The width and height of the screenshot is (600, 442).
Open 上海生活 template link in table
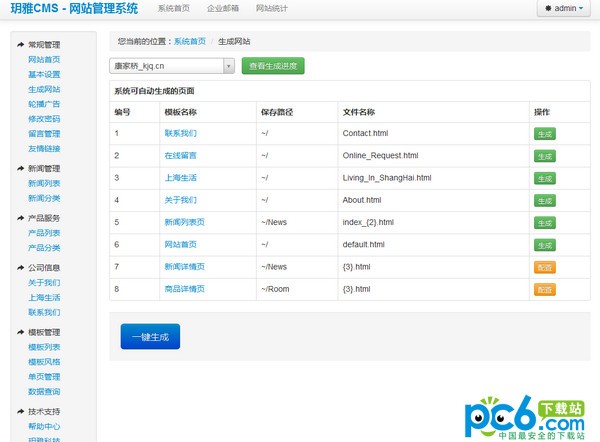[x=180, y=178]
